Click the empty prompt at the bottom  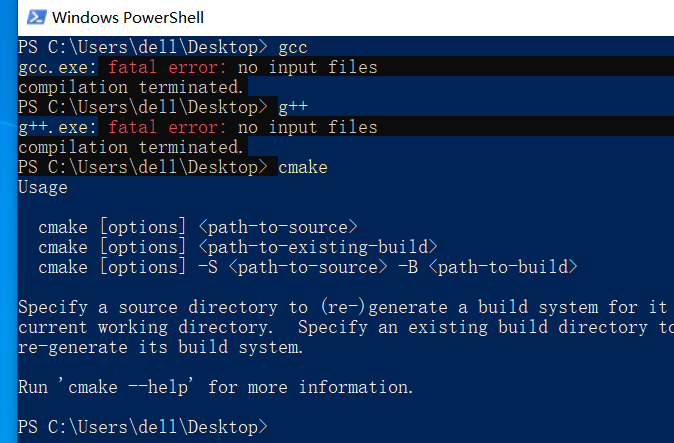[143, 427]
